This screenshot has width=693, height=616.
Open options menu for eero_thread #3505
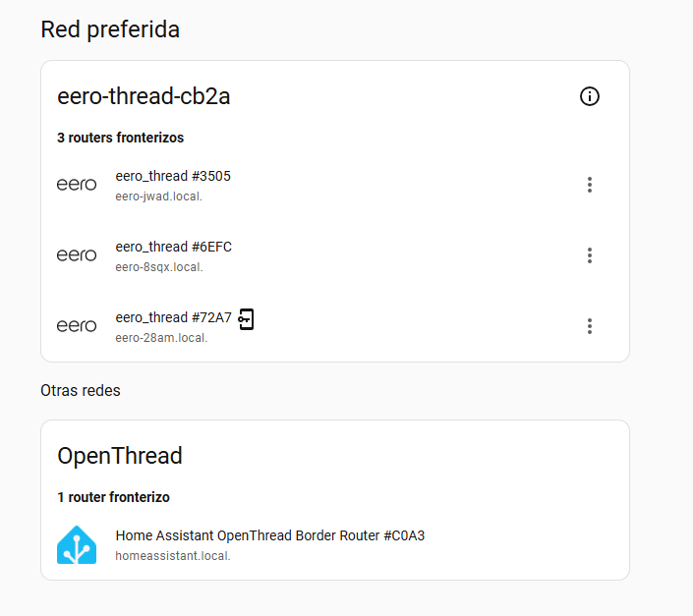pos(590,185)
